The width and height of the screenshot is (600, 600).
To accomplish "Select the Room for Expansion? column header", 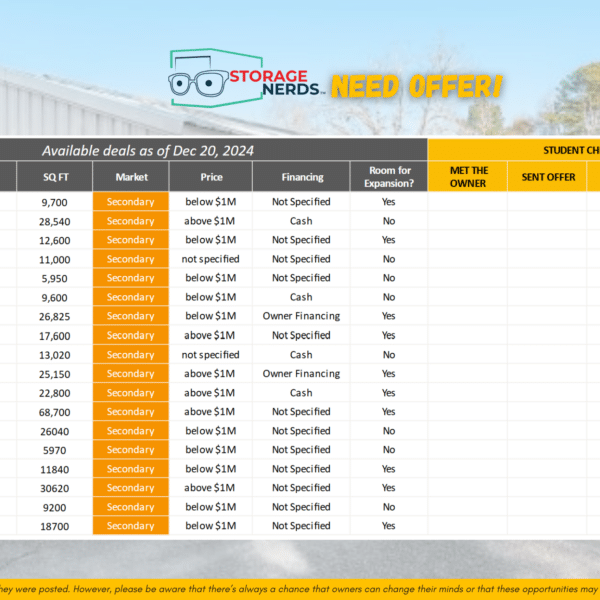I will point(388,177).
